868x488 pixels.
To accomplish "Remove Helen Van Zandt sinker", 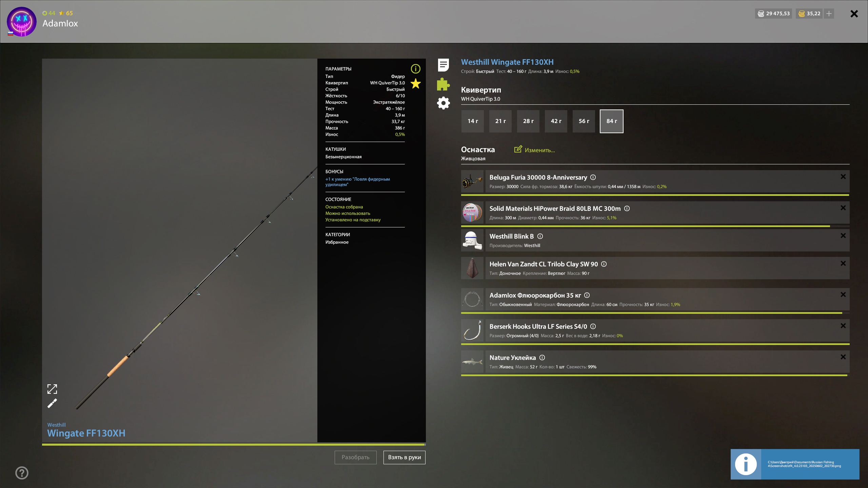I will pyautogui.click(x=843, y=263).
